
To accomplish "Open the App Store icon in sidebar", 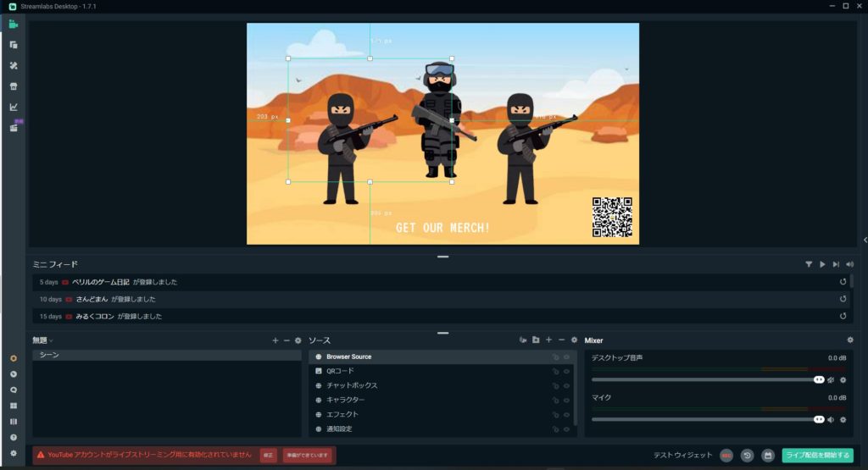I will (x=13, y=86).
